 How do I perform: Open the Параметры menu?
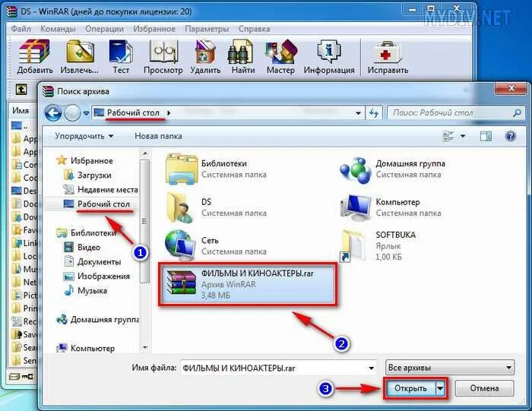tap(207, 29)
